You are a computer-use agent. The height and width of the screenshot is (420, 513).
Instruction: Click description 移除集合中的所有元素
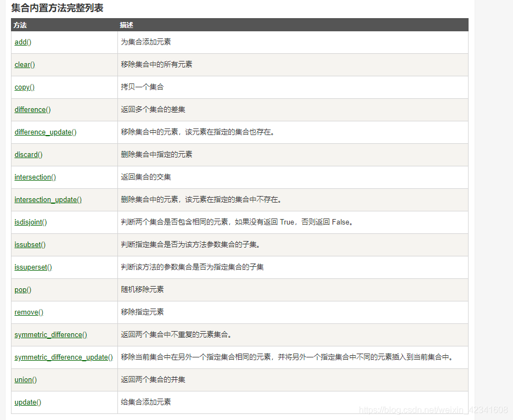(157, 64)
